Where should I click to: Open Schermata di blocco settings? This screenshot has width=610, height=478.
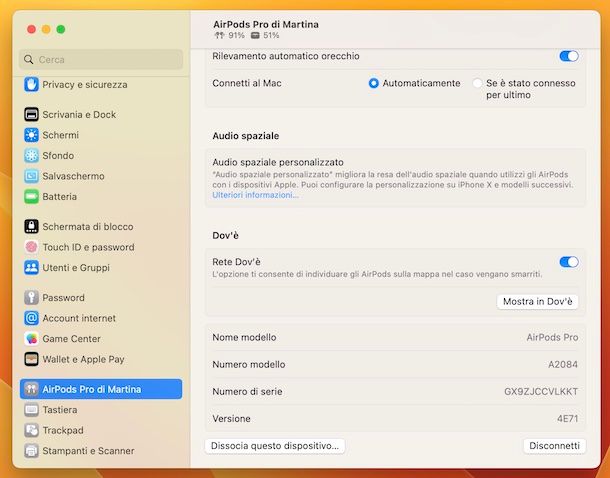(101, 226)
